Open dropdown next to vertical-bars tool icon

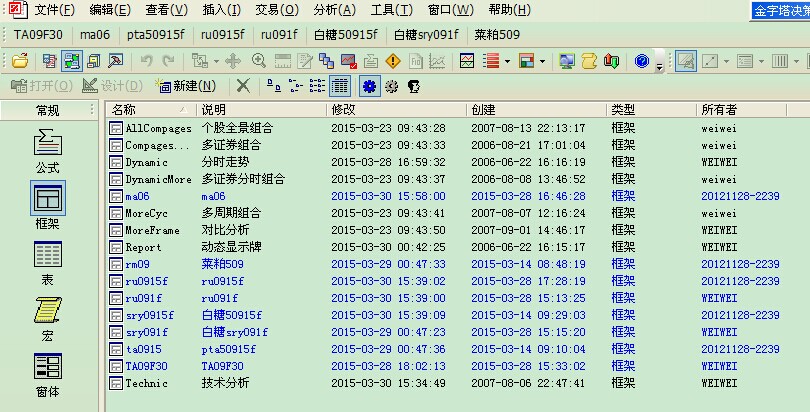tap(796, 61)
